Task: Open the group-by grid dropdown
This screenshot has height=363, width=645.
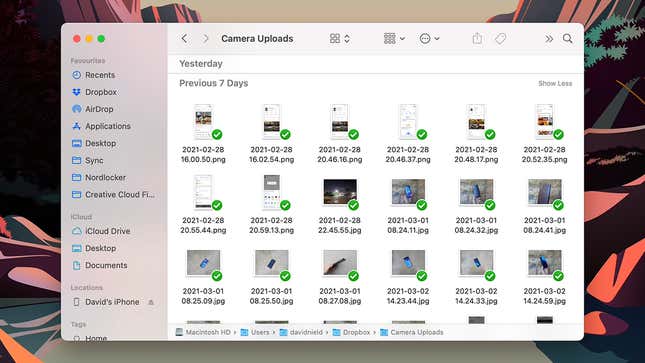Action: 394,39
